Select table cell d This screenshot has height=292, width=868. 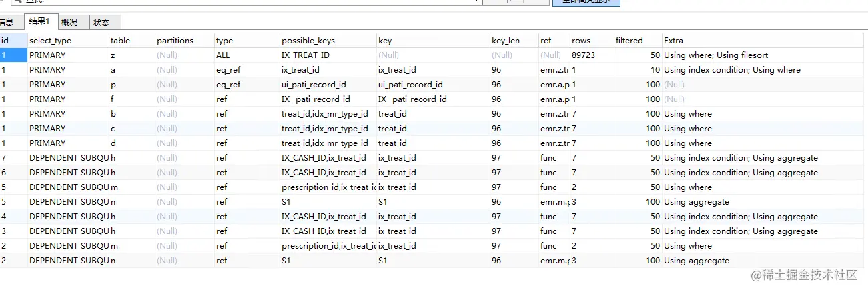(x=131, y=143)
